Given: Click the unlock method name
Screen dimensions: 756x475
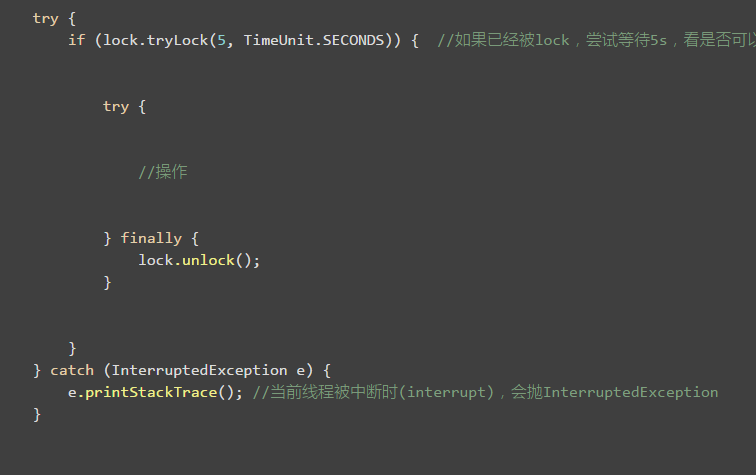Looking at the screenshot, I should pyautogui.click(x=208, y=260).
